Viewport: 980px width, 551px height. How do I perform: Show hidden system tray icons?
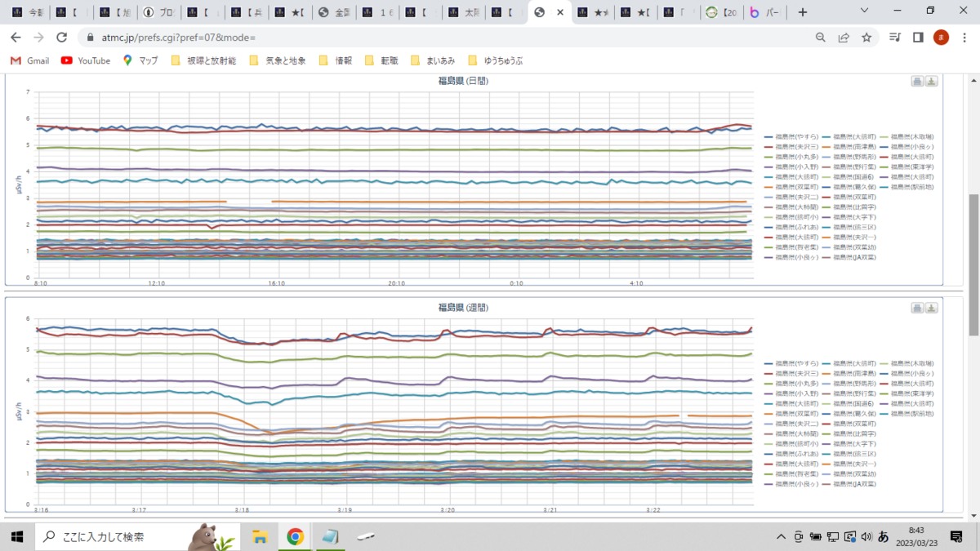[x=782, y=536]
